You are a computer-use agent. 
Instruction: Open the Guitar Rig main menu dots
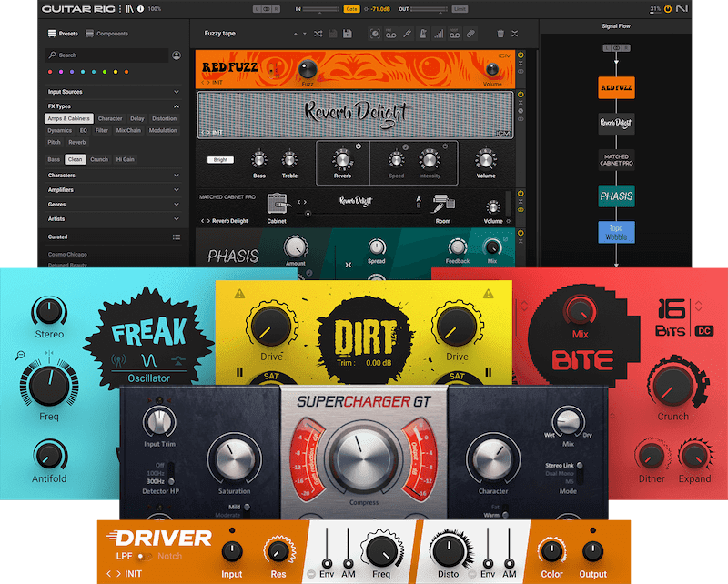click(120, 9)
